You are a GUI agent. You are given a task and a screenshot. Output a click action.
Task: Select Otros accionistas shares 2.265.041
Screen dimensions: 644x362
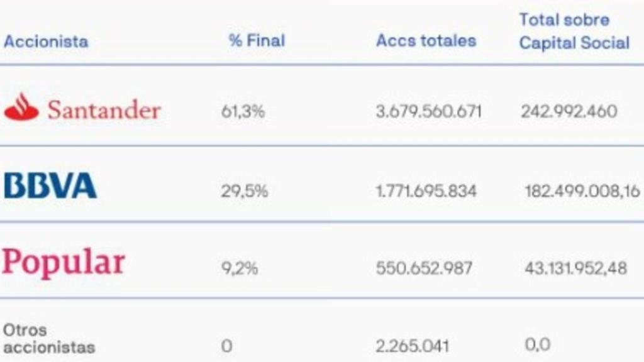pos(413,345)
